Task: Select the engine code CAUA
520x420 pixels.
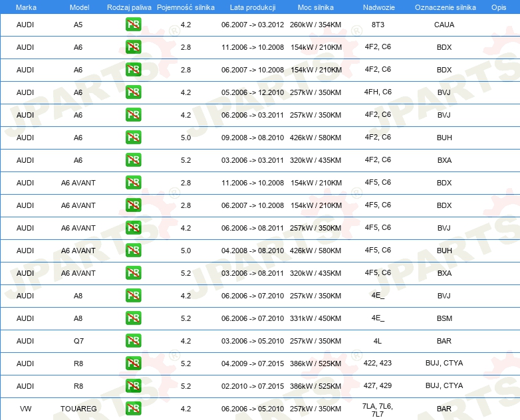Action: point(444,25)
